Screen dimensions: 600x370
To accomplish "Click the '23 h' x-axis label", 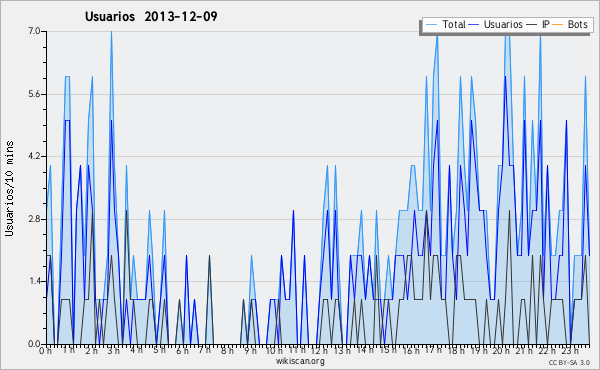I will coord(569,350).
